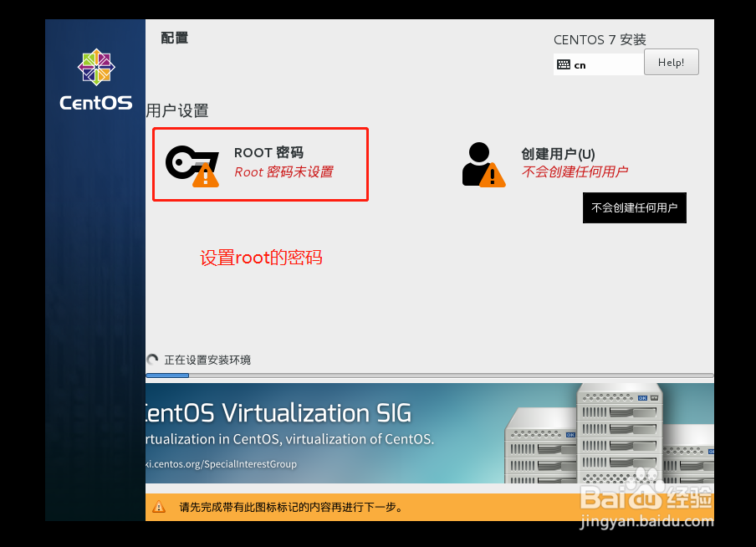
Task: Open the ROOT password key icon
Action: [x=192, y=166]
